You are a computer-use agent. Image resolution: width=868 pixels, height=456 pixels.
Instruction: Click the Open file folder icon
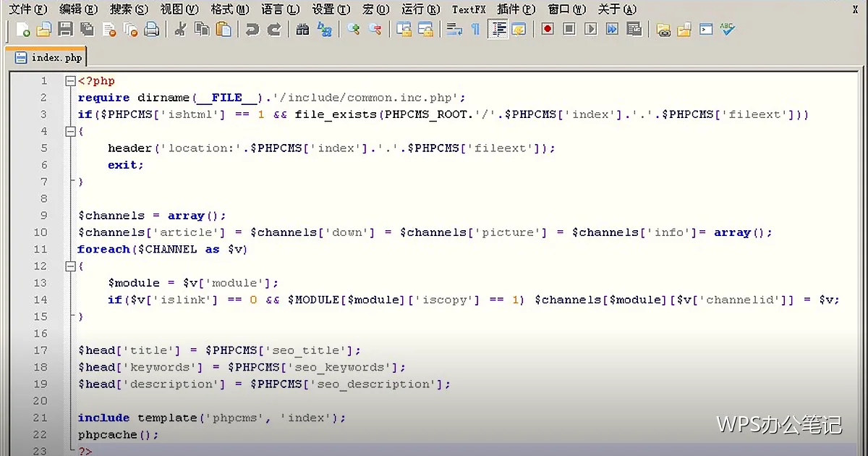click(44, 30)
